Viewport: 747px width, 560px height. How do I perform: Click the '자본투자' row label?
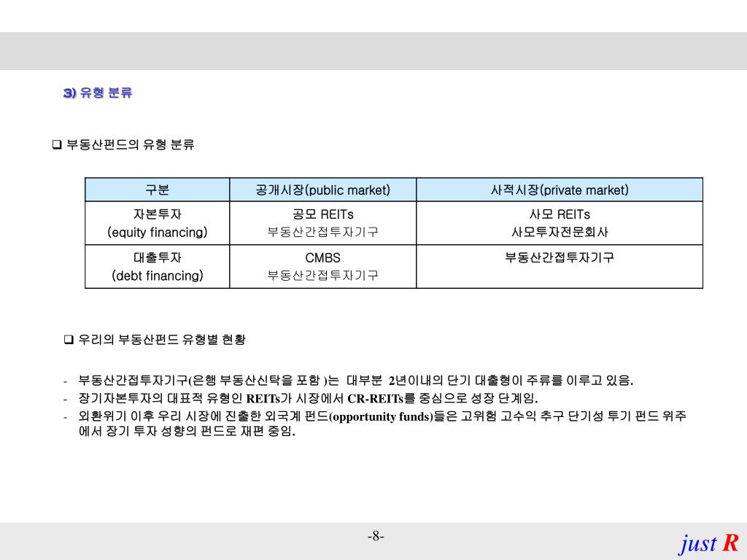tap(158, 214)
